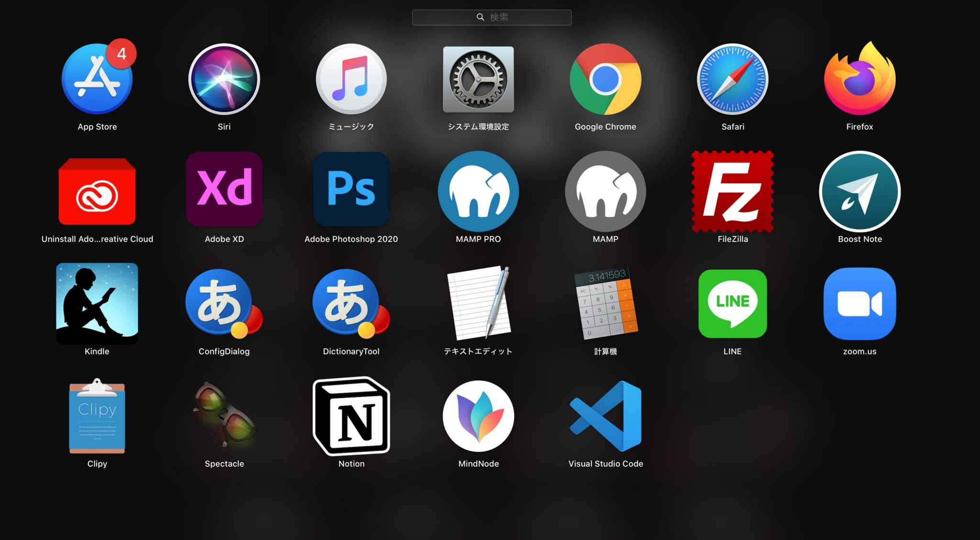Launch Adobe XD

pyautogui.click(x=224, y=189)
